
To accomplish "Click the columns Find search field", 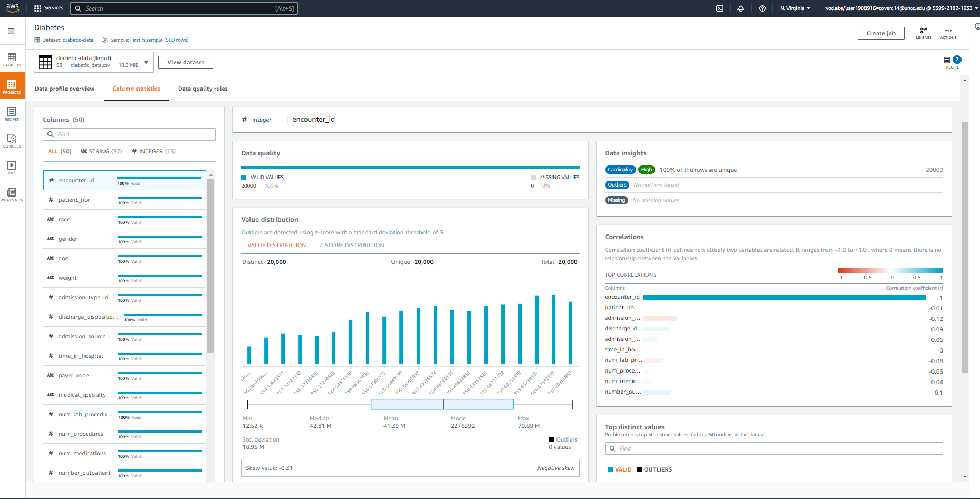I will click(129, 134).
